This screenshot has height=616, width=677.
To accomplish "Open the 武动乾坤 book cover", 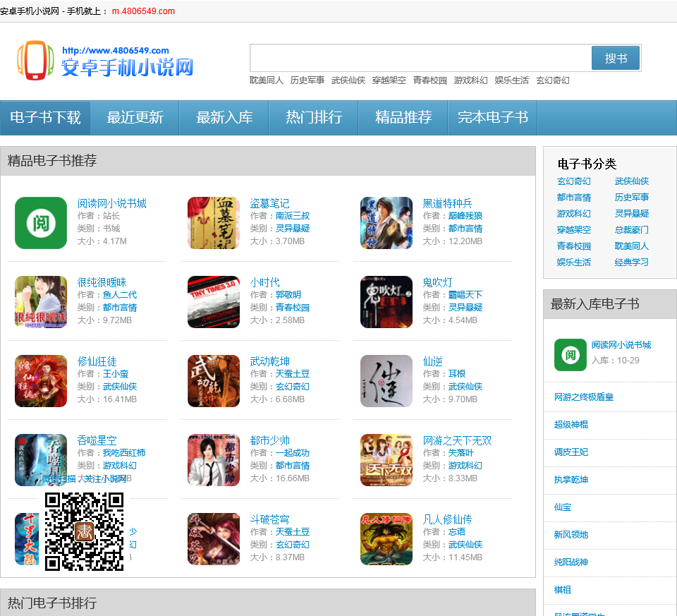I will click(x=214, y=381).
